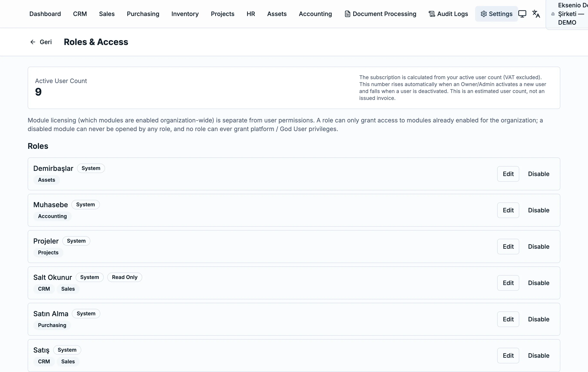Screen dimensions: 588x372
Task: Click the CRM tag under Salt Okunur
Action: 44,289
